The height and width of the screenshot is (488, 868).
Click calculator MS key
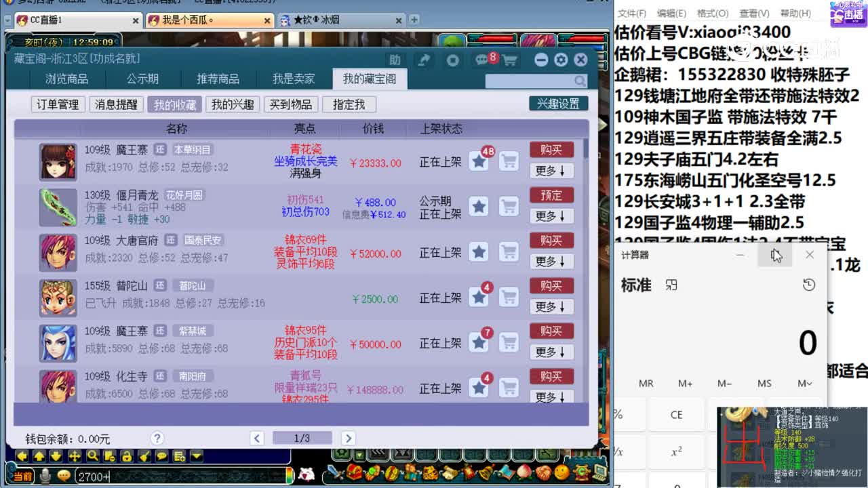coord(765,384)
